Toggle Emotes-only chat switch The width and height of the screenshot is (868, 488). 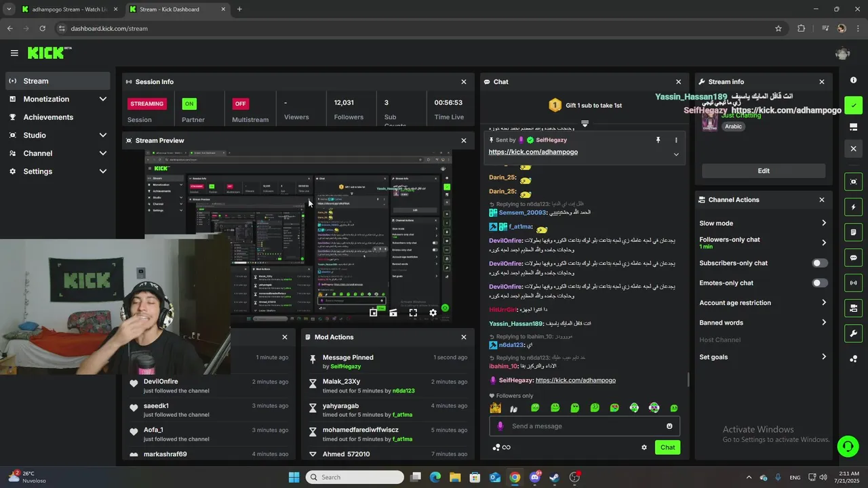[820, 283]
